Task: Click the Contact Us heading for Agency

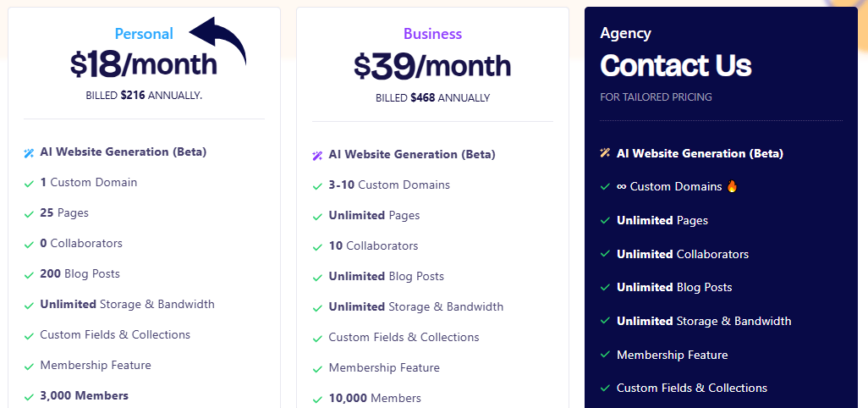Action: 675,65
